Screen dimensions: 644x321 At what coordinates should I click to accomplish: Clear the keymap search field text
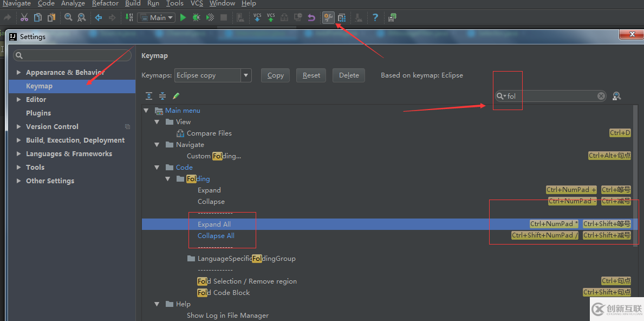(601, 96)
